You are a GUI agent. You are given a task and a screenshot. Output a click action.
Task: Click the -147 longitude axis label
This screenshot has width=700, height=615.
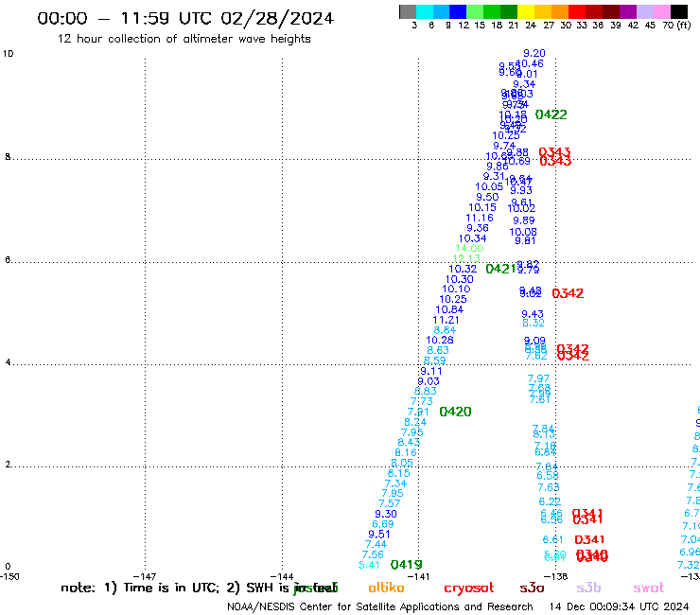[x=145, y=576]
